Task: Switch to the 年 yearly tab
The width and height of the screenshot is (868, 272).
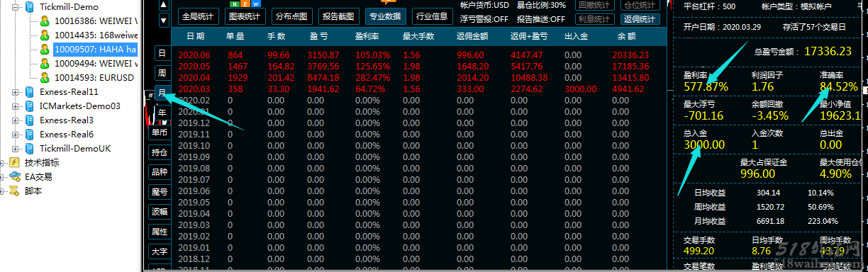Action: coord(162,113)
